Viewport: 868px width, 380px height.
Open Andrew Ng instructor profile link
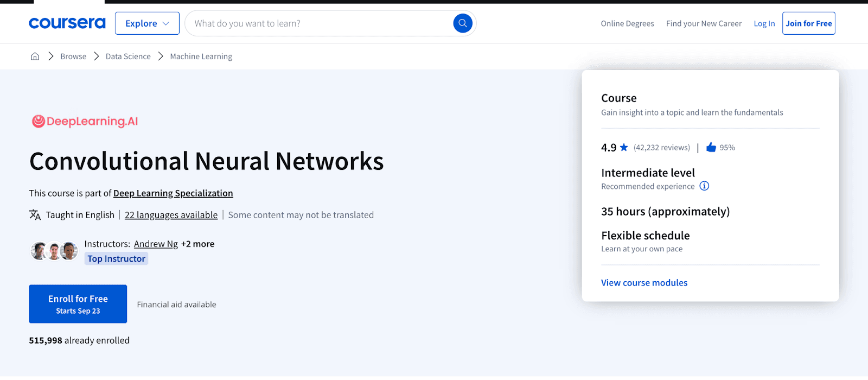pyautogui.click(x=156, y=244)
